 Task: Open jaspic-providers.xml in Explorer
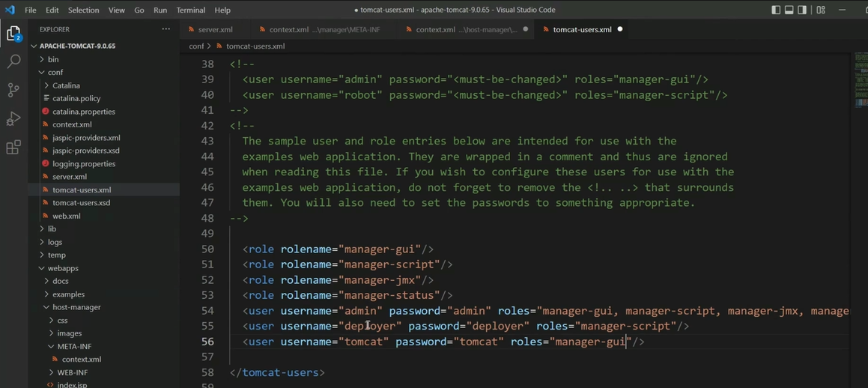click(86, 137)
